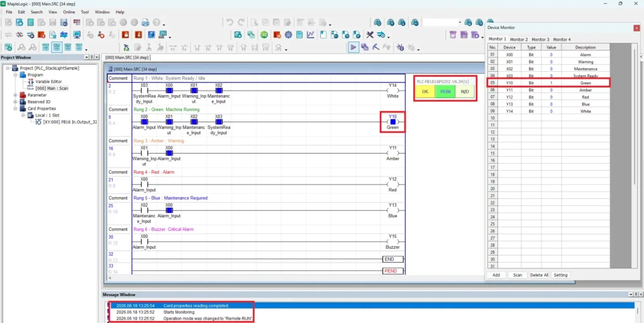Click the Redo arrow icon
The height and width of the screenshot is (323, 644).
241,22
